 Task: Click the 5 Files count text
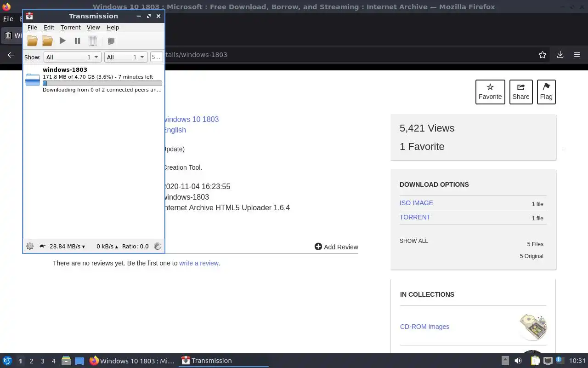pyautogui.click(x=535, y=244)
